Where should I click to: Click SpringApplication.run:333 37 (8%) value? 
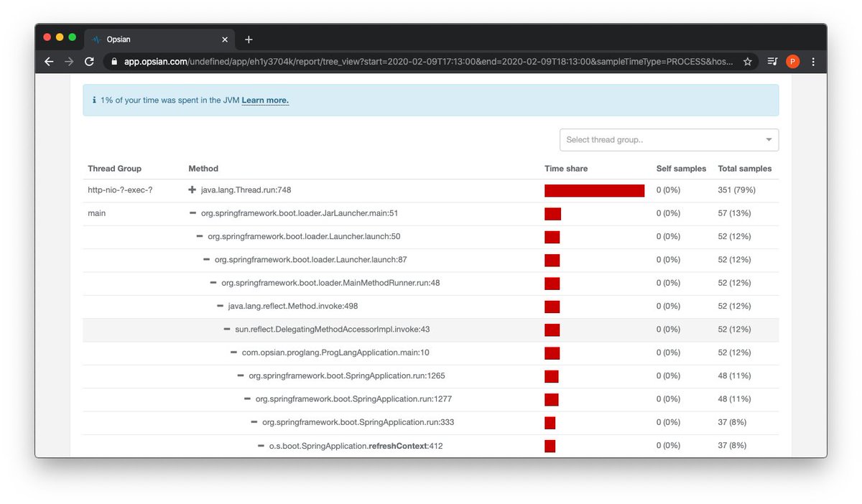pyautogui.click(x=733, y=422)
